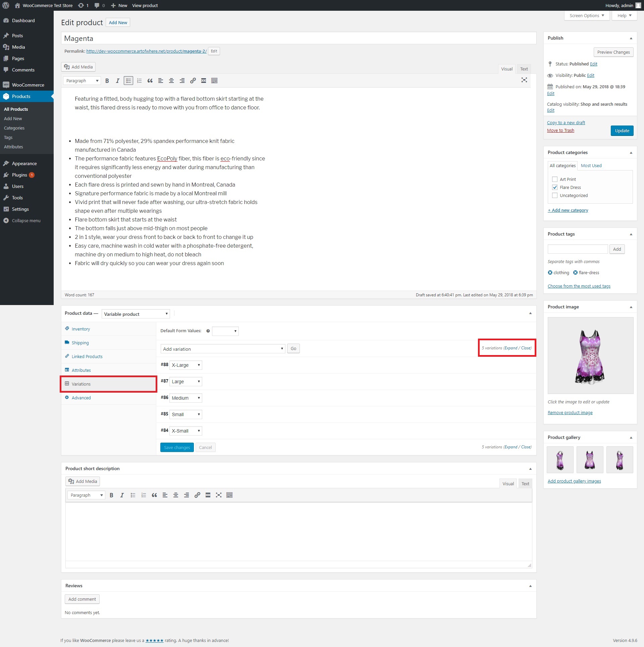Viewport: 644px width, 647px height.
Task: Toggle numbered list in main editor
Action: pos(139,81)
